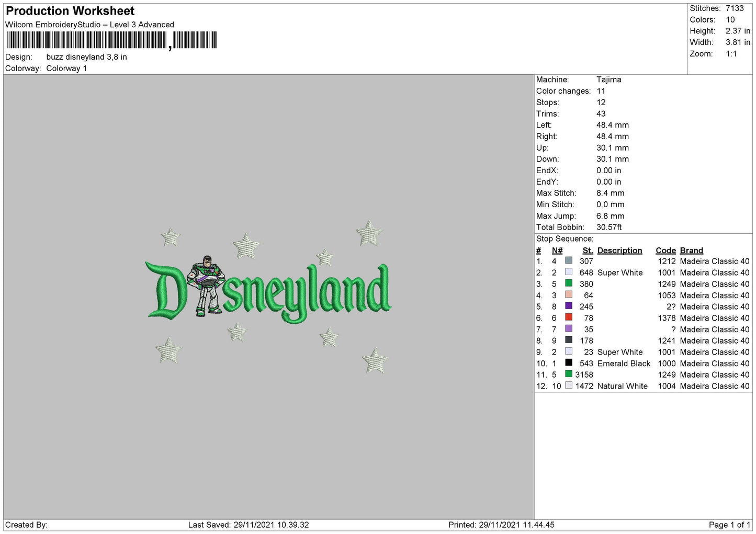Click the Left value 48.4 mm
This screenshot has width=756, height=534.
pos(613,125)
